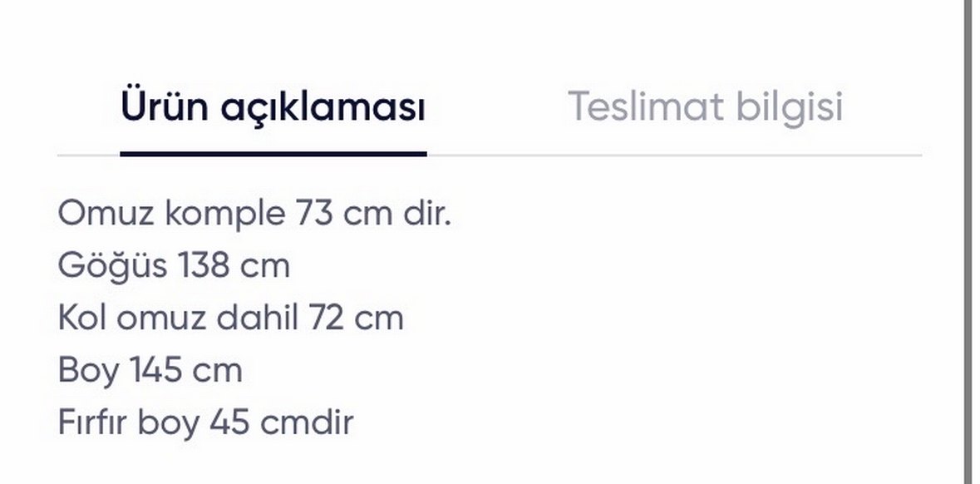Click the active tab underline indicator
Image resolution: width=980 pixels, height=484 pixels.
(274, 152)
